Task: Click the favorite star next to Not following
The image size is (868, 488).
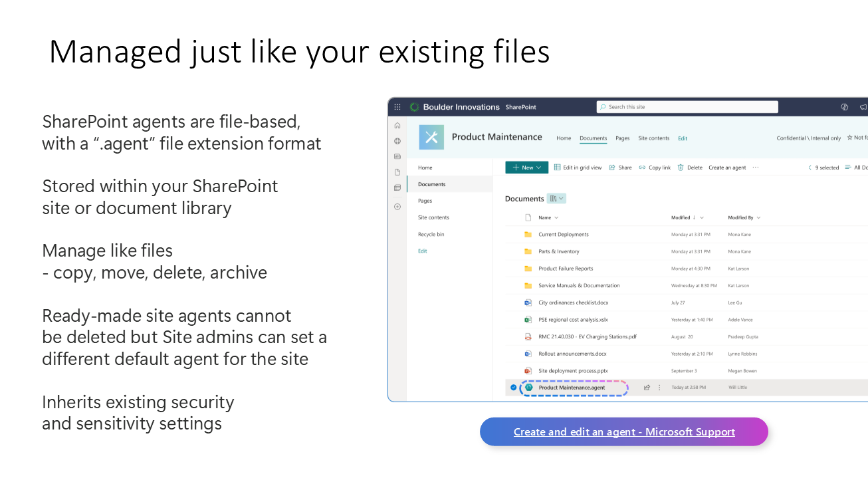Action: 849,138
